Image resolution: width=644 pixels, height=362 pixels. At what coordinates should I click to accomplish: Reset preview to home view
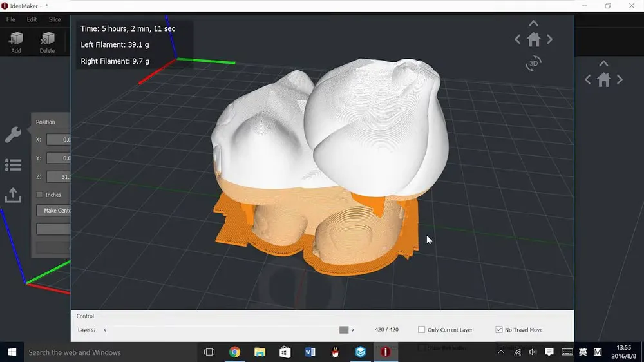pyautogui.click(x=533, y=39)
